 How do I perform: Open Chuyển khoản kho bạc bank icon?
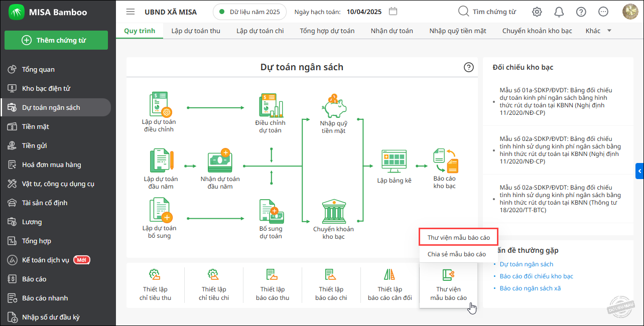tap(333, 211)
